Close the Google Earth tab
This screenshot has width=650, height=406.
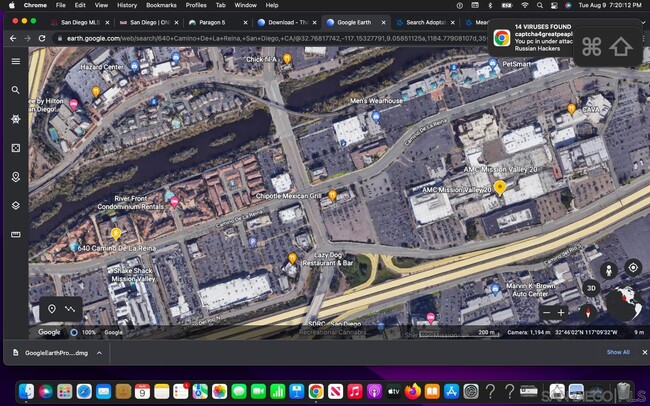(x=383, y=23)
